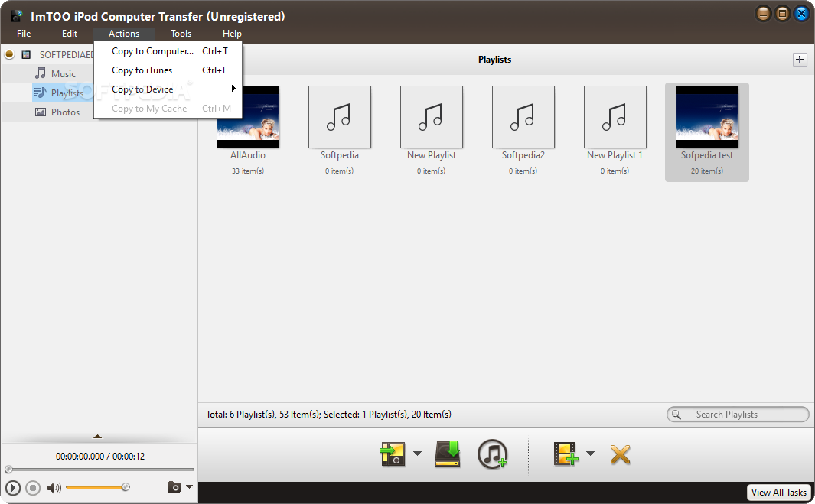Close the open Actions menu
Screen dimensions: 815x504
[124, 33]
